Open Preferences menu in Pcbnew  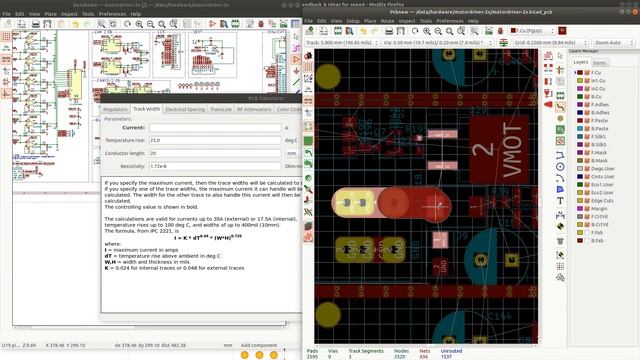(450, 21)
